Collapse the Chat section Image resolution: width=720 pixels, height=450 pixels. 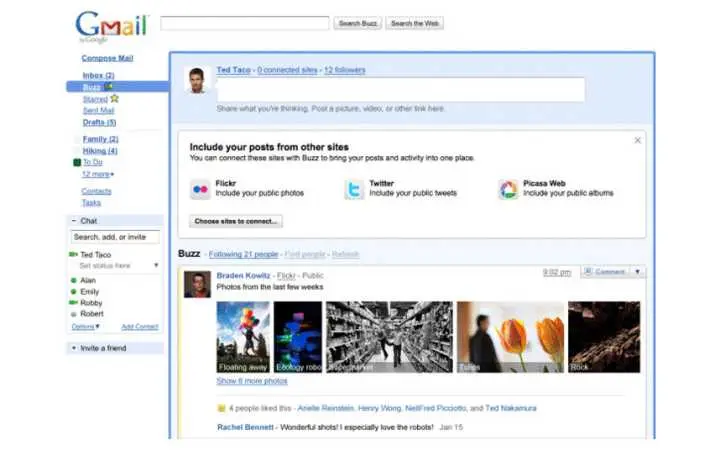click(73, 221)
